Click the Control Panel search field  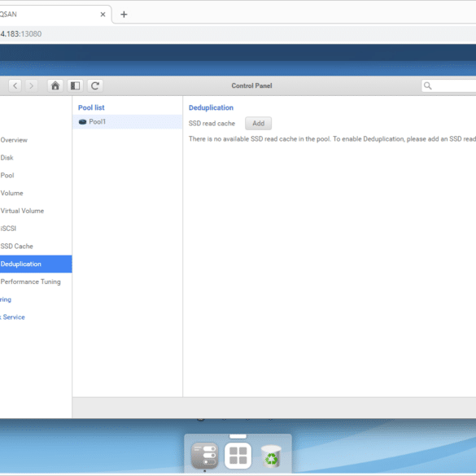(x=448, y=86)
